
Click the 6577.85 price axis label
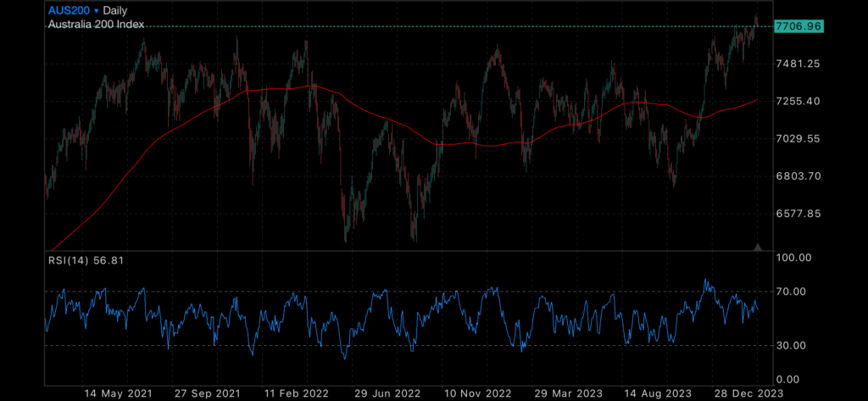[798, 214]
